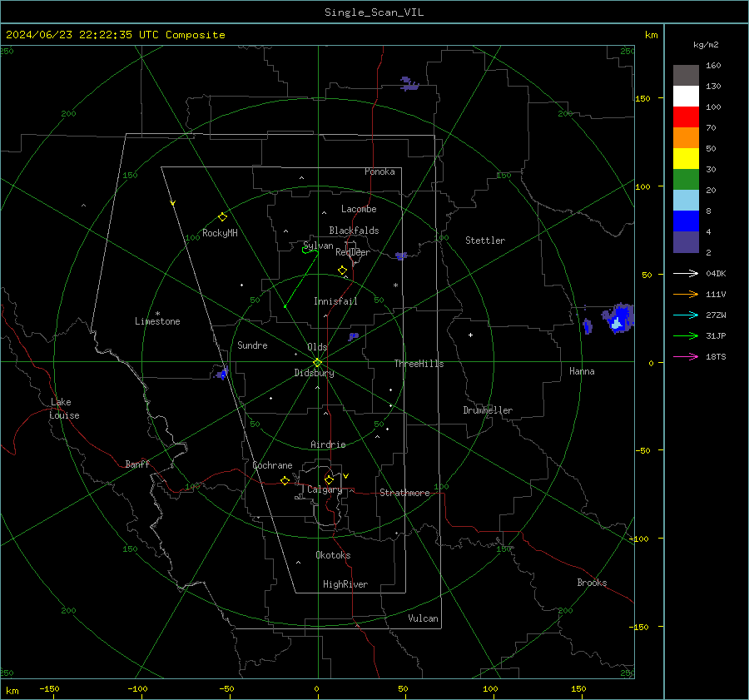
Task: Click the purple radar echo northeast of Ponoka
Action: [x=409, y=84]
